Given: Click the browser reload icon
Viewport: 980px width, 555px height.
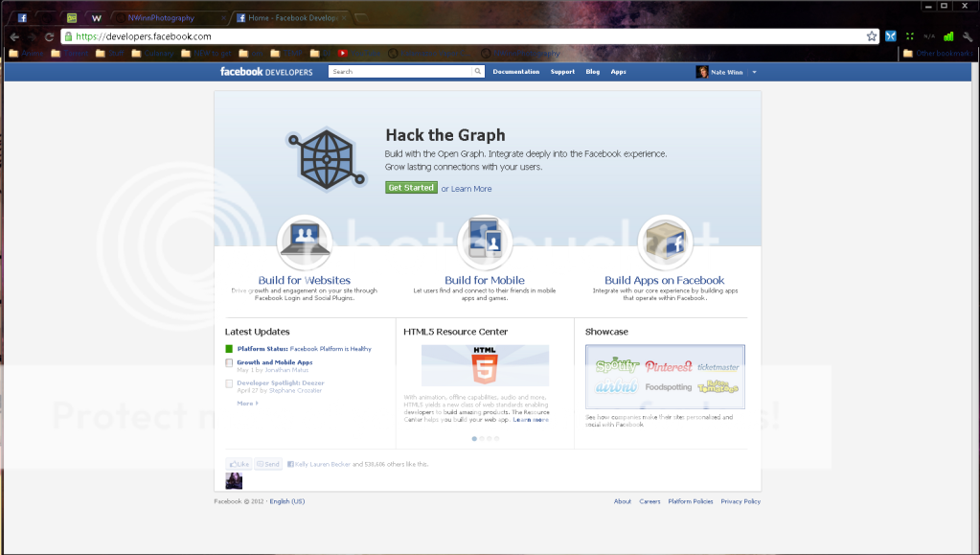Looking at the screenshot, I should click(x=49, y=36).
